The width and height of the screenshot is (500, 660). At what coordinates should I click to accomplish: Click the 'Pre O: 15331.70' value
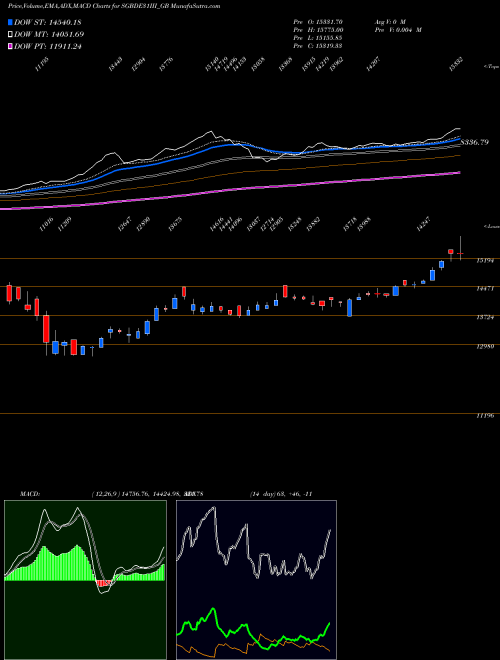318,21
